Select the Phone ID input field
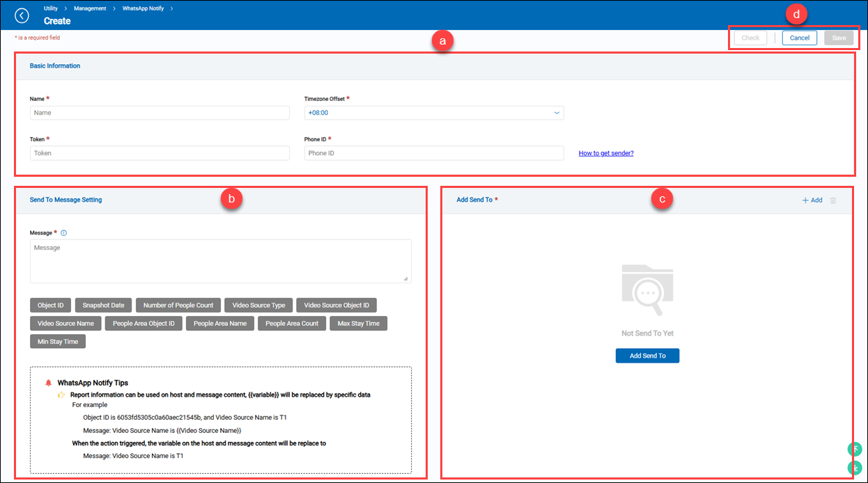The height and width of the screenshot is (483, 868). pyautogui.click(x=433, y=153)
